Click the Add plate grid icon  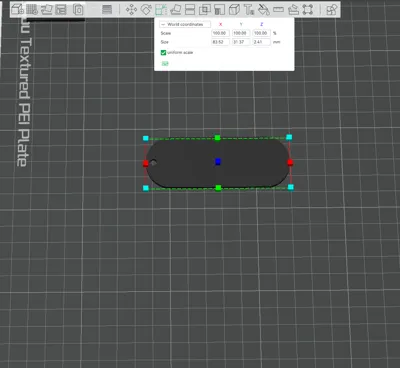tap(32, 10)
